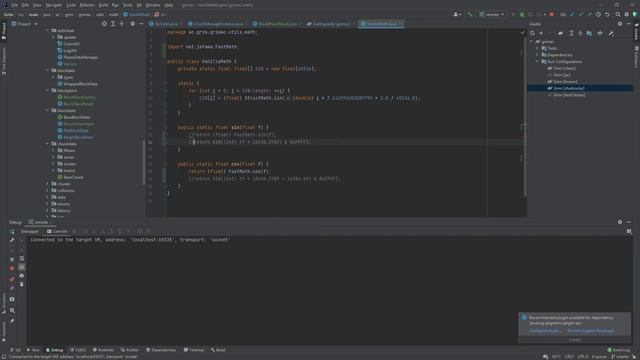Click Configure plugins link in notification
The height and width of the screenshot is (360, 640).
click(544, 331)
